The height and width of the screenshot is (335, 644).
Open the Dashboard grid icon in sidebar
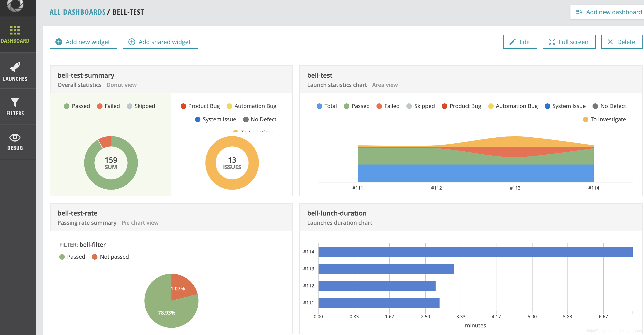tap(15, 31)
